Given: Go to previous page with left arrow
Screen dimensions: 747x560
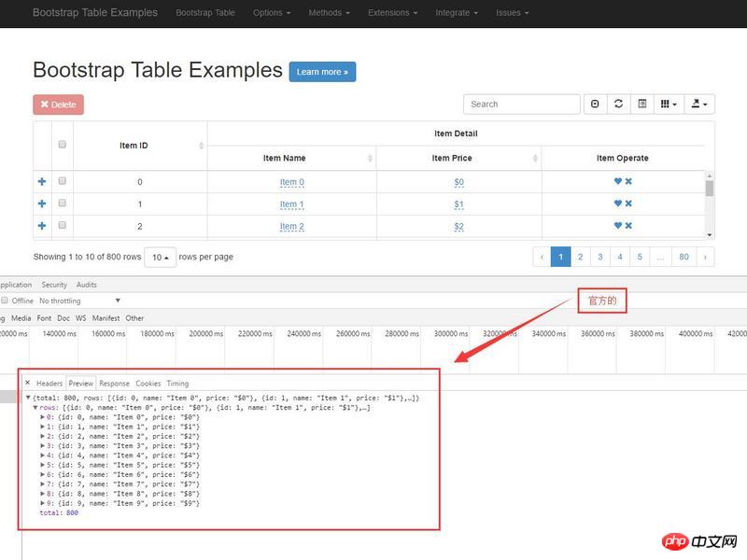Looking at the screenshot, I should 542,258.
